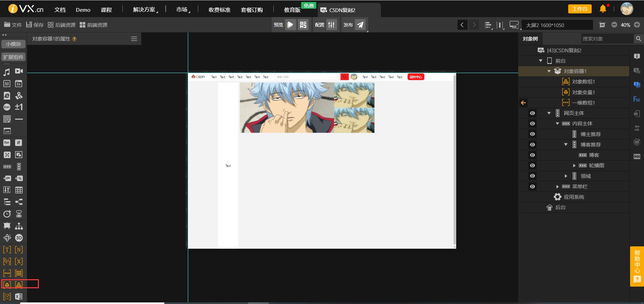Toggle visibility of 菜单栏
Viewport: 644px width, 304px height.
[x=532, y=187]
